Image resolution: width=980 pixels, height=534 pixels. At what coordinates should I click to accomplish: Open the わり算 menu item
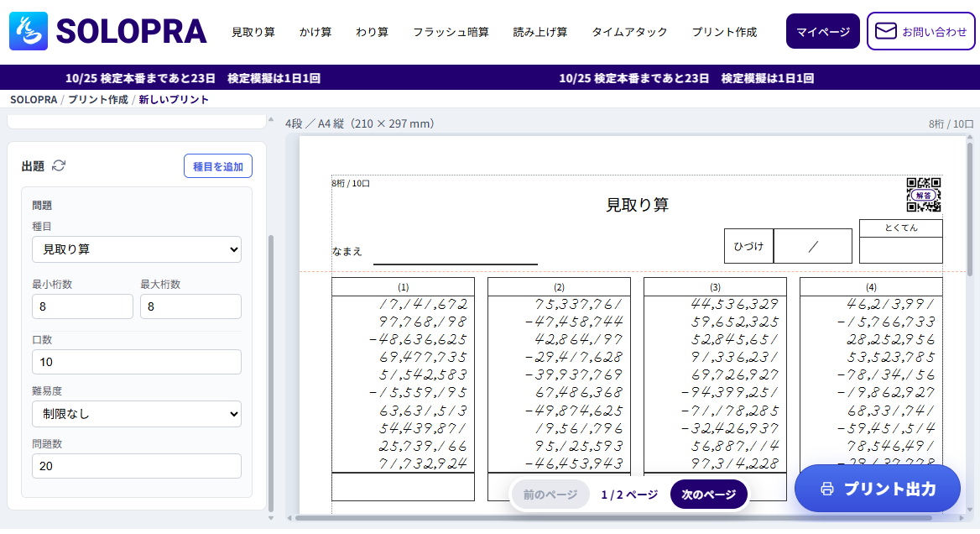(x=372, y=32)
